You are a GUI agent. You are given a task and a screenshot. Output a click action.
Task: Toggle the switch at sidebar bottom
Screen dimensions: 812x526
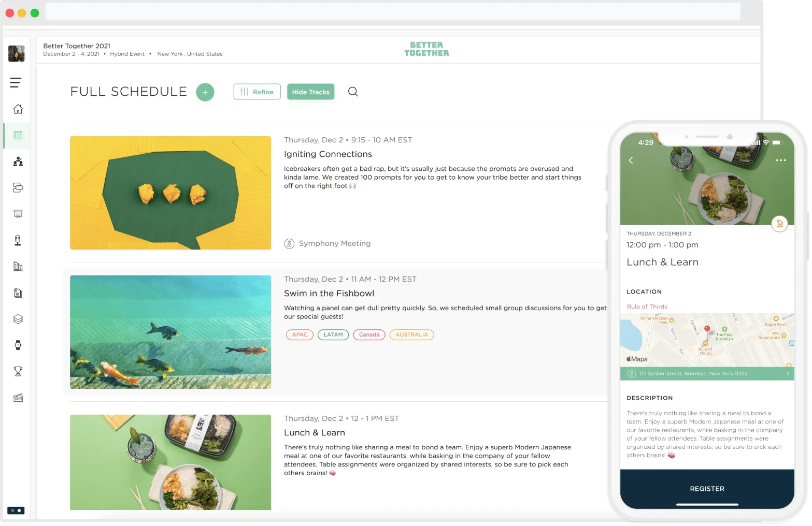coord(16,510)
